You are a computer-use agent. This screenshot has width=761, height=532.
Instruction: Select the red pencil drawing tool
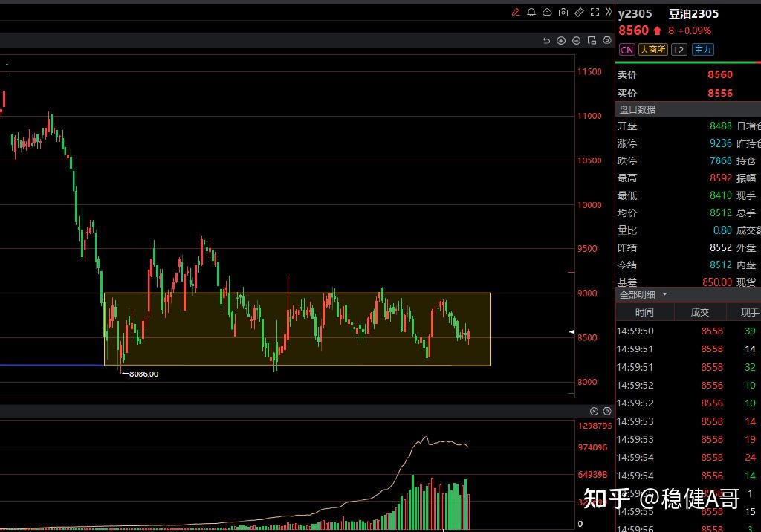point(516,12)
